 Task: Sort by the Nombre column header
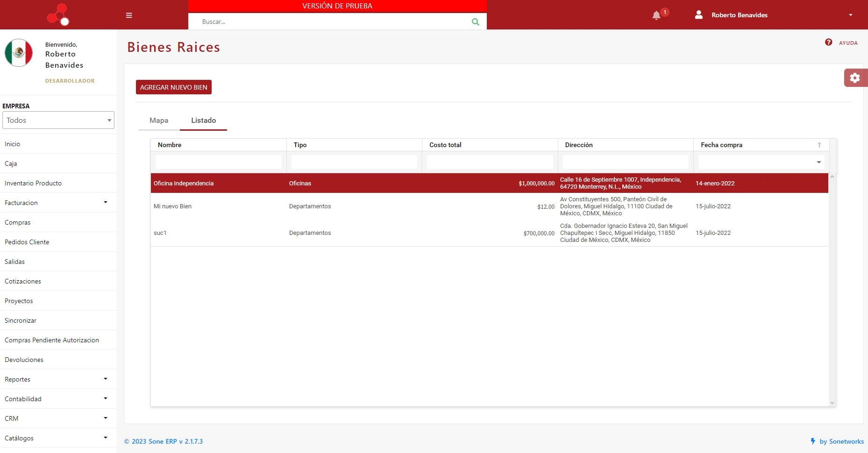[219, 145]
